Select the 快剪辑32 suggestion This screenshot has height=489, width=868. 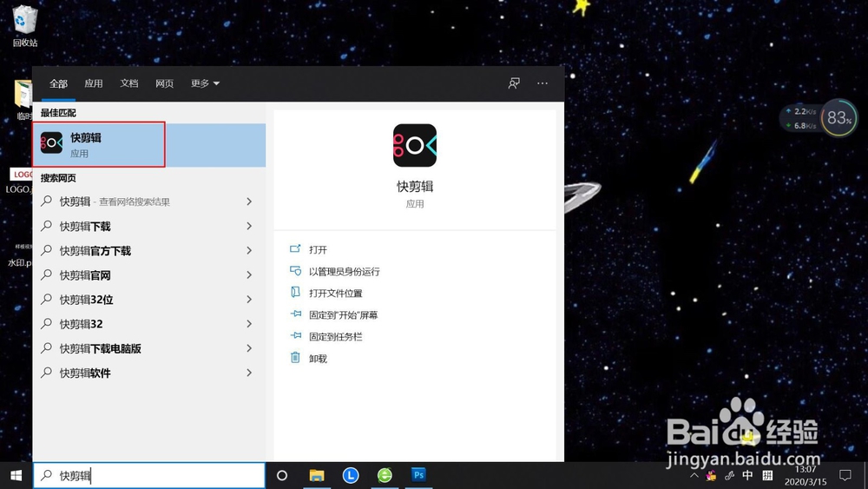[149, 323]
